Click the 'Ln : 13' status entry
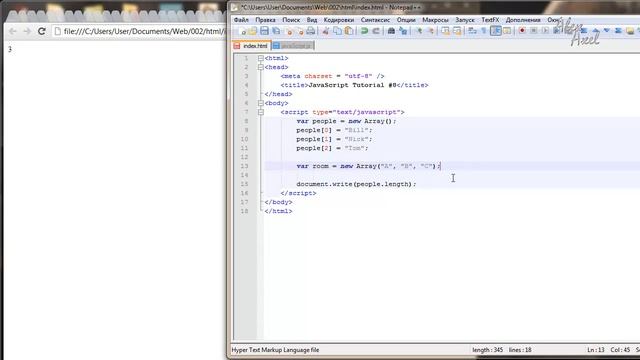The height and width of the screenshot is (360, 640). point(596,350)
